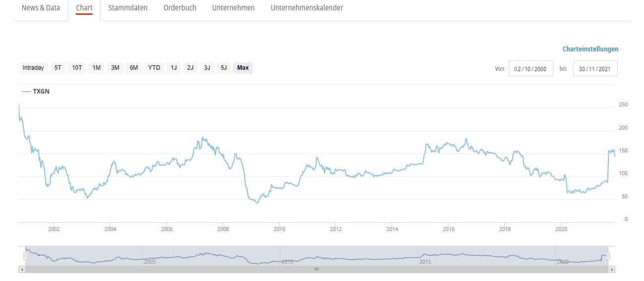This screenshot has width=644, height=281.
Task: Click the left range handle of the navigator
Action: coord(25,255)
